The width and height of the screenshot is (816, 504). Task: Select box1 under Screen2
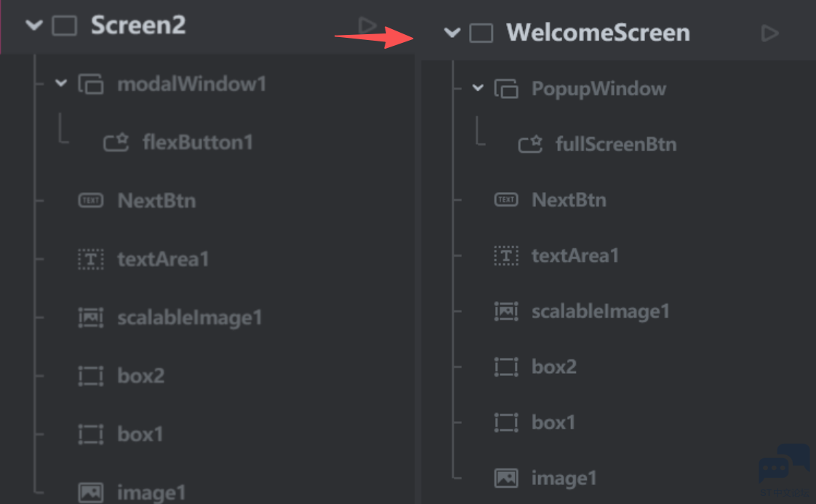click(x=140, y=434)
